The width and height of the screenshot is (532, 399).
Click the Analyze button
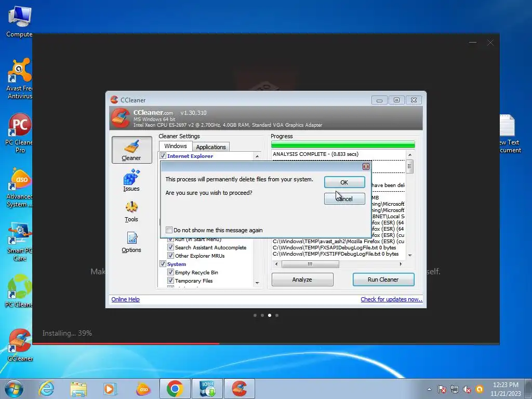tap(302, 280)
